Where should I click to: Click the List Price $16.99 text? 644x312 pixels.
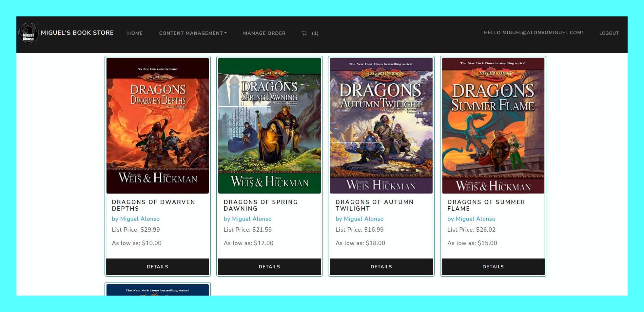(360, 230)
